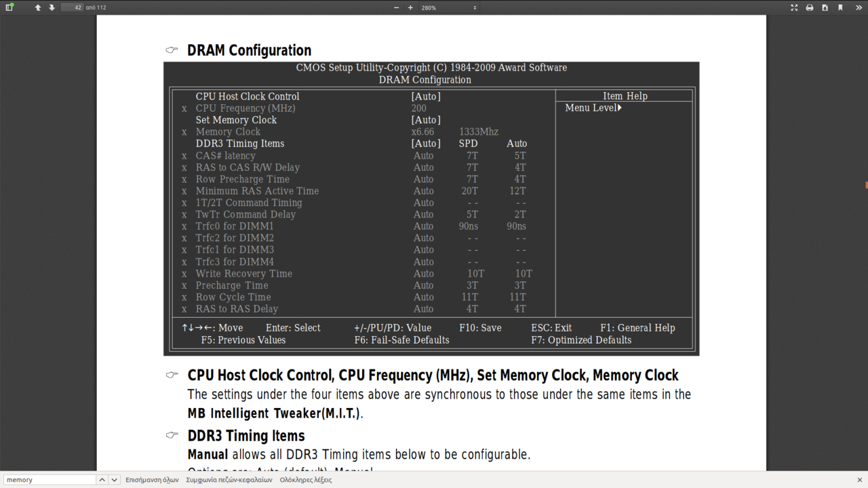Click the DRAM Configuration heading
The height and width of the screenshot is (488, 868).
(249, 50)
